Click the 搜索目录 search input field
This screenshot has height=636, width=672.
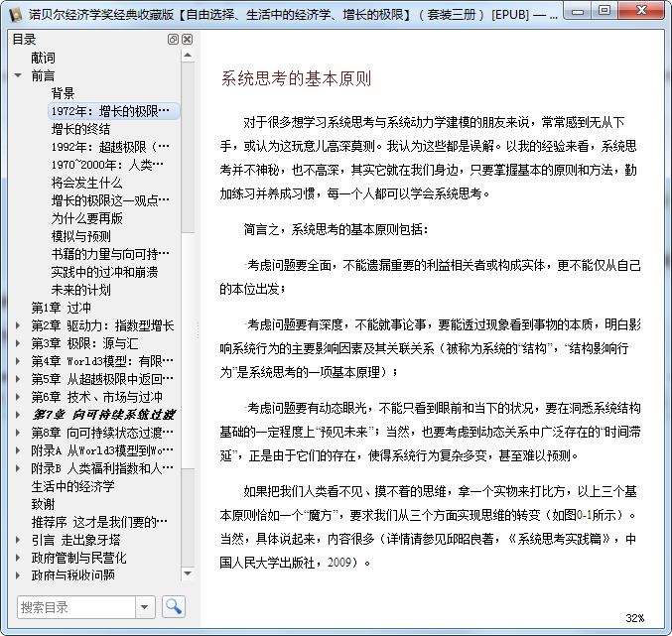[76, 607]
